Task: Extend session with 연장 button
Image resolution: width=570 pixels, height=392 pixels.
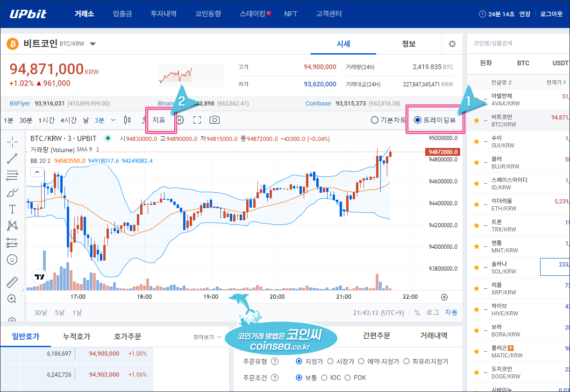Action: [x=525, y=14]
